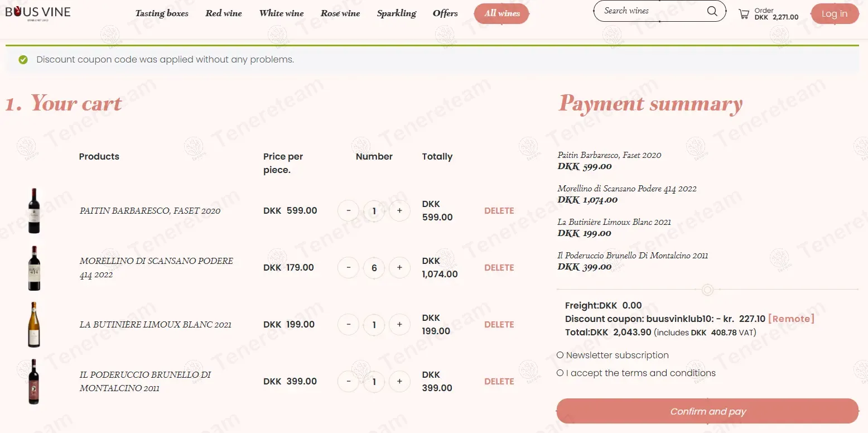Image resolution: width=868 pixels, height=433 pixels.
Task: Enable the Newsletter subscription option
Action: [x=560, y=355]
